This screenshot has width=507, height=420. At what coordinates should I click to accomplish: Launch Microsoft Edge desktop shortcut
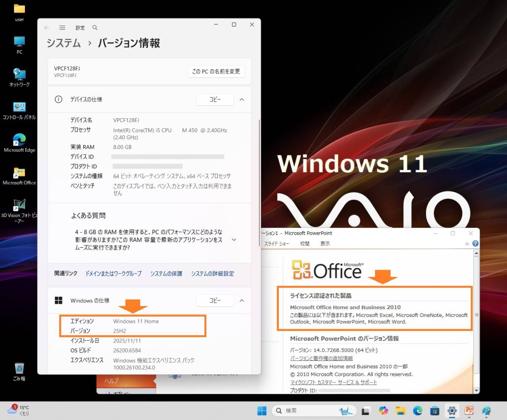[x=19, y=143]
